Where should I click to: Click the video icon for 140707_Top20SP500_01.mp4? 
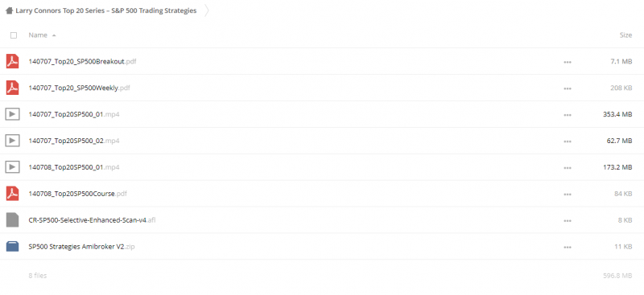pyautogui.click(x=12, y=114)
